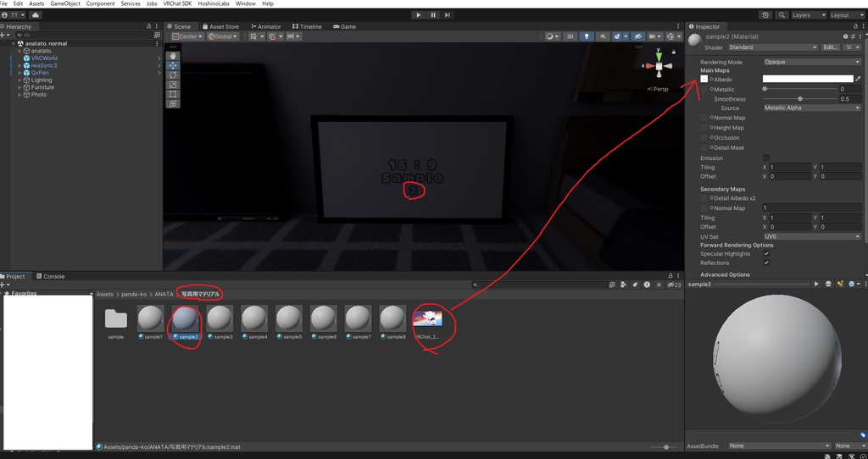Uncheck Specular Highlights checkbox
This screenshot has width=868, height=459.
[x=766, y=254]
